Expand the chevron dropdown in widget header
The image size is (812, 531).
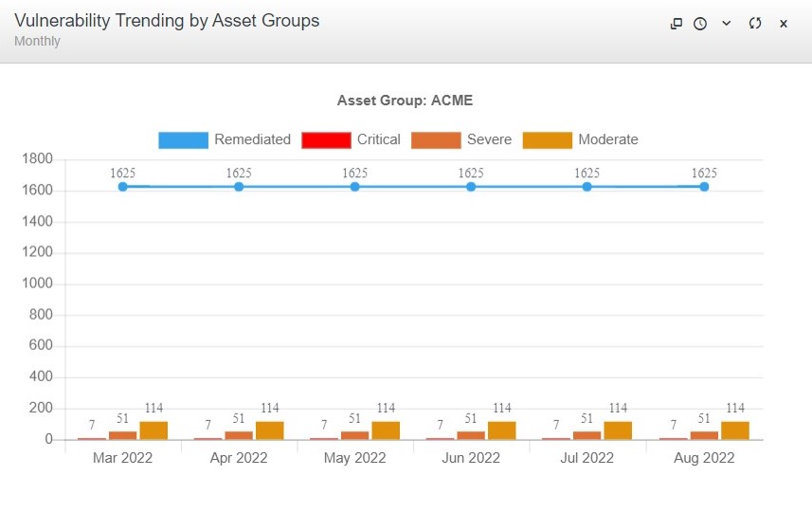click(727, 24)
